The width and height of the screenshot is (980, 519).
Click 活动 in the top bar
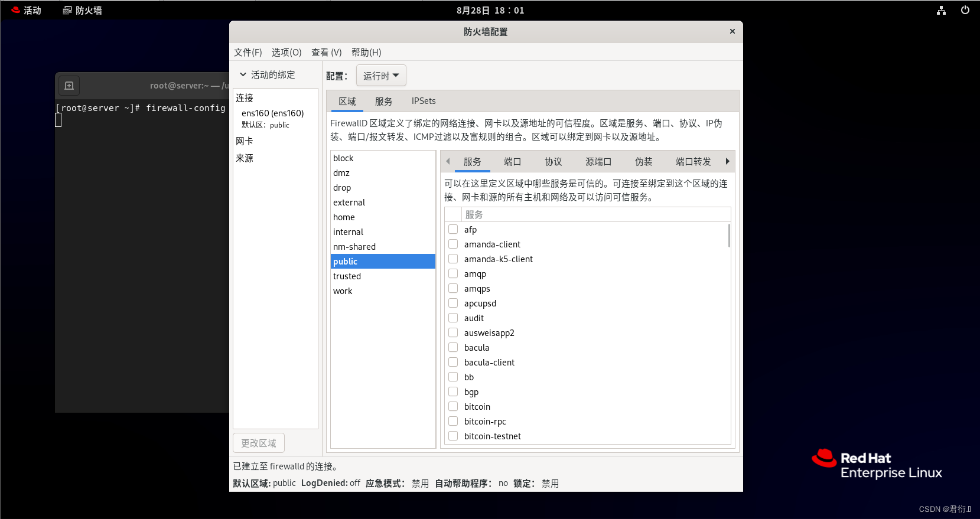coord(32,10)
